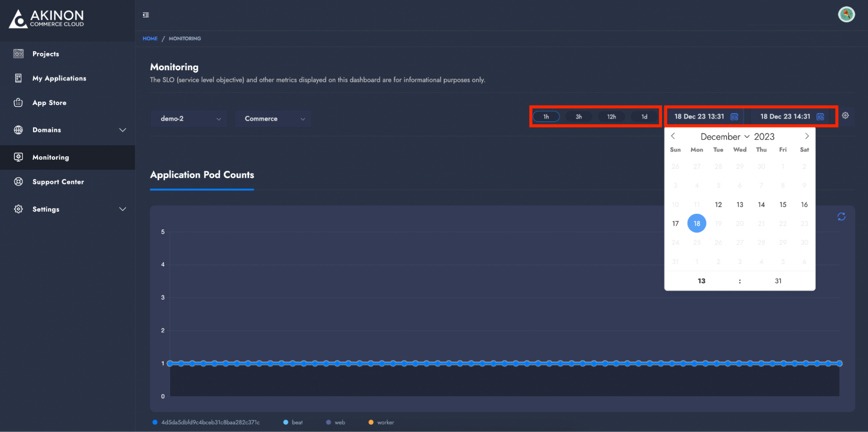Toggle the worker legend series

point(381,422)
